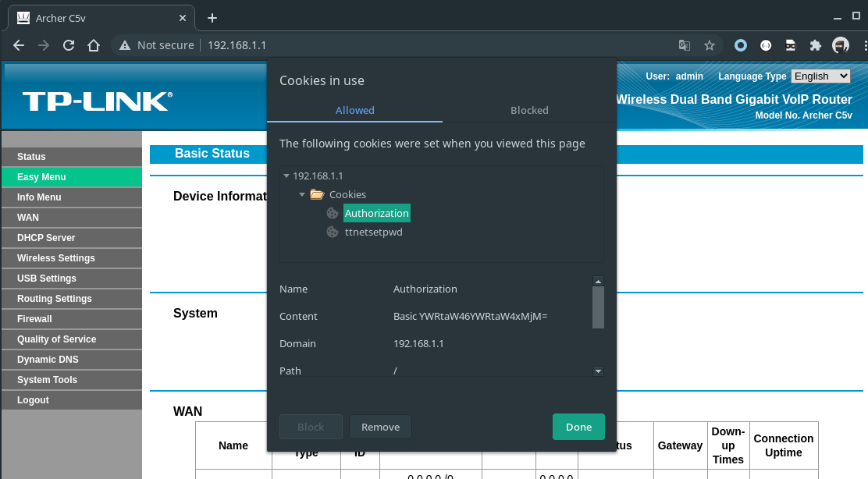Click the ninja extension icon
The height and width of the screenshot is (479, 868).
(x=791, y=45)
